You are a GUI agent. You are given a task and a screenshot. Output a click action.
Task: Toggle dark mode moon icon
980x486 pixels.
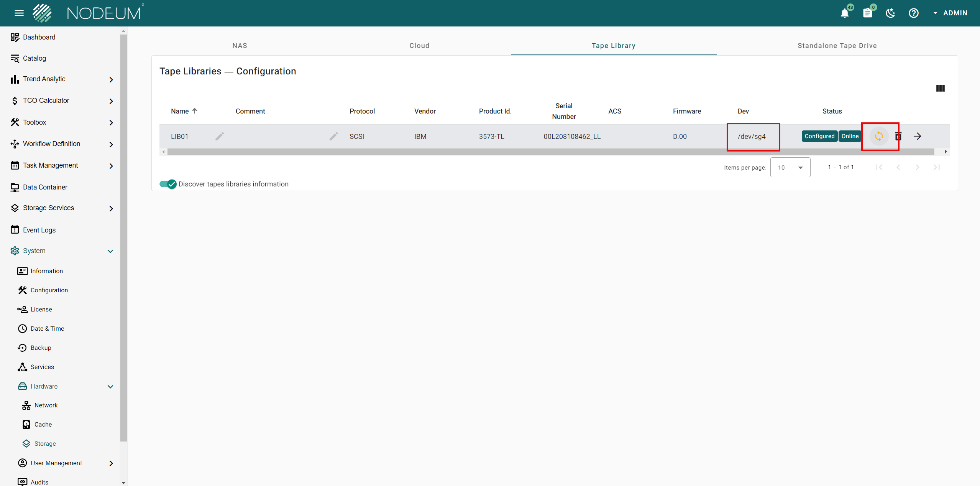pyautogui.click(x=890, y=13)
